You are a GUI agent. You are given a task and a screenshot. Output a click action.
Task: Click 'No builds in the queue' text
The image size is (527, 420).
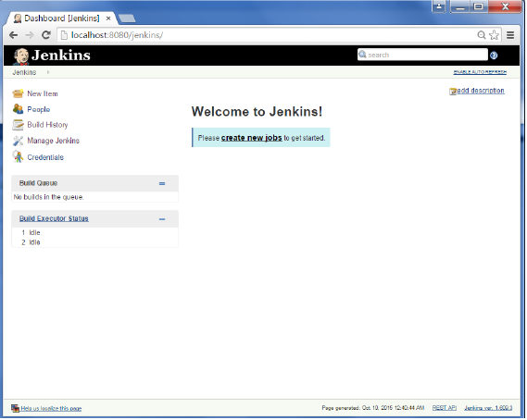pyautogui.click(x=48, y=197)
